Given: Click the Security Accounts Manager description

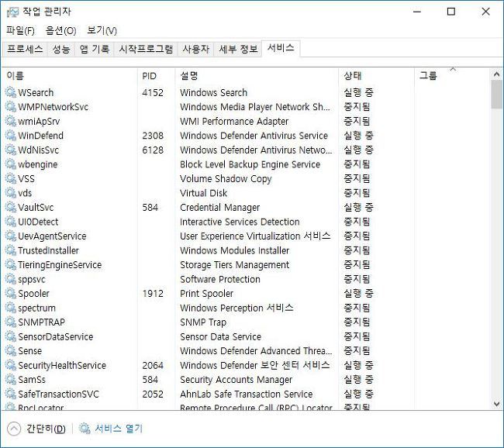Looking at the screenshot, I should click(x=236, y=380).
